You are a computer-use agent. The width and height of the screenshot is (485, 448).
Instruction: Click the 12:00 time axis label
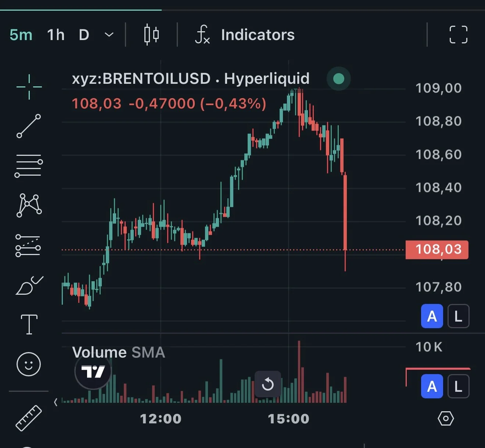161,419
